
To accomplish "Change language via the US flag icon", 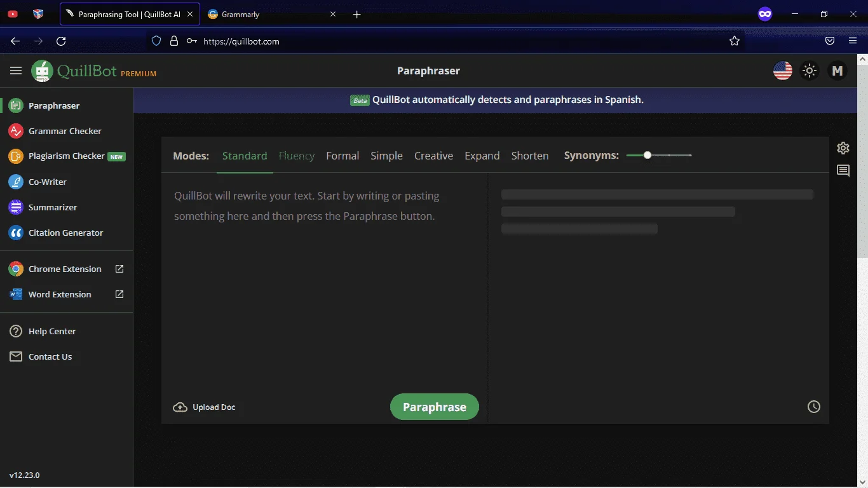I will tap(783, 71).
